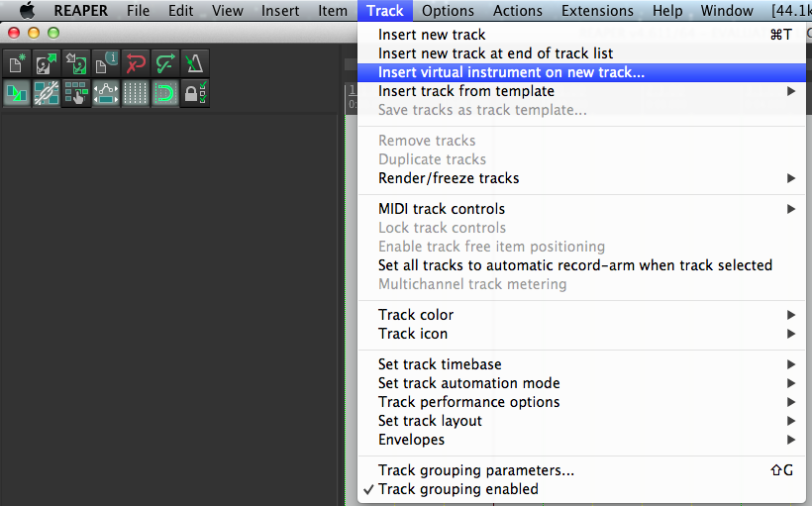Open the Options menu in menu bar
The image size is (812, 506).
pos(448,10)
